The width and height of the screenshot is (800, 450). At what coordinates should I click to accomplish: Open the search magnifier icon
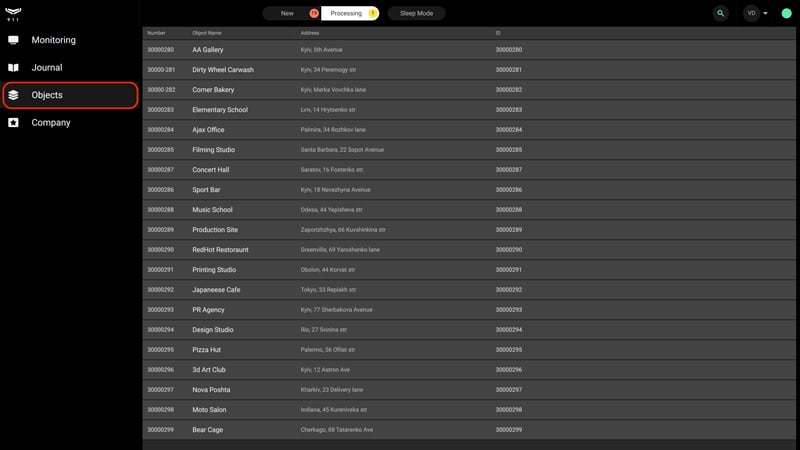coord(720,13)
